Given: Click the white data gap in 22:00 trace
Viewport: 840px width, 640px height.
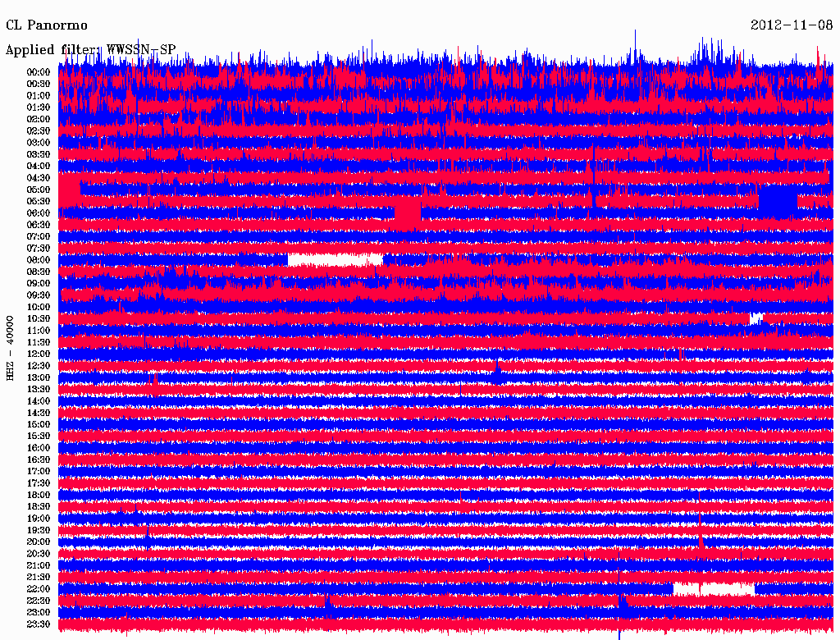Looking at the screenshot, I should point(713,588).
